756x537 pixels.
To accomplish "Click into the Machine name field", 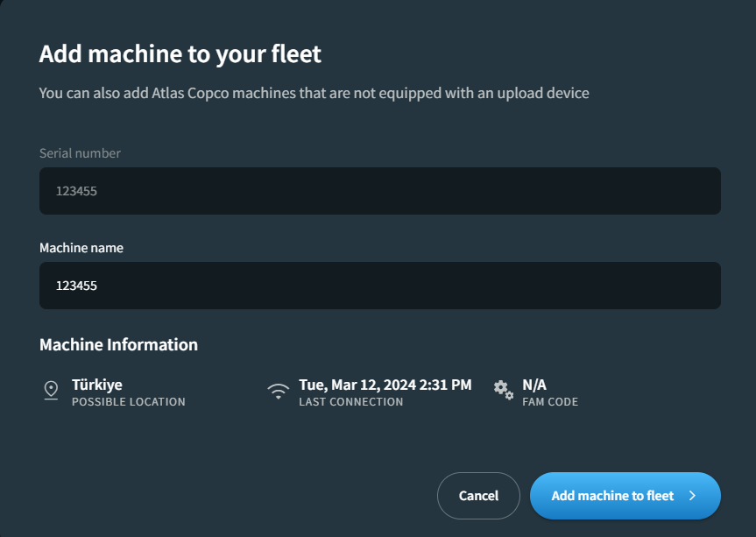I will (379, 286).
